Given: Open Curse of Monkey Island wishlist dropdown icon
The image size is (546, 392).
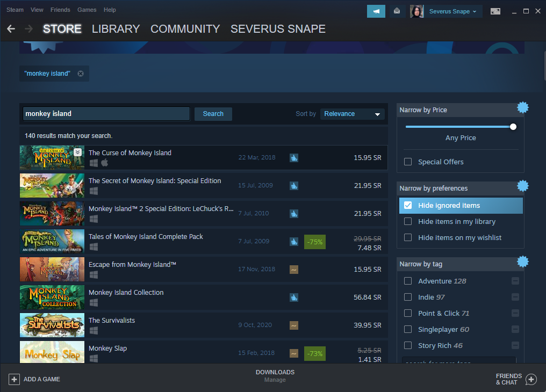Looking at the screenshot, I should click(77, 152).
